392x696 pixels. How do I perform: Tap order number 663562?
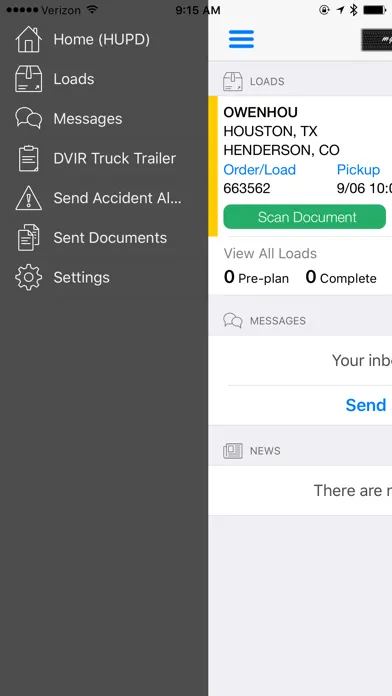pos(247,189)
